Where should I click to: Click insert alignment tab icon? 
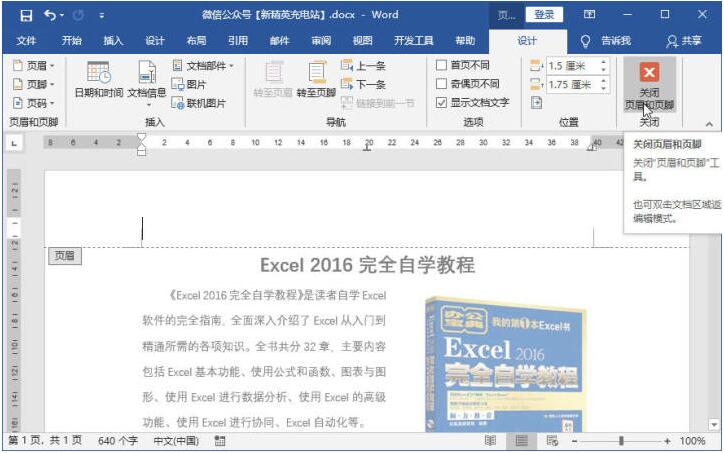pyautogui.click(x=536, y=103)
